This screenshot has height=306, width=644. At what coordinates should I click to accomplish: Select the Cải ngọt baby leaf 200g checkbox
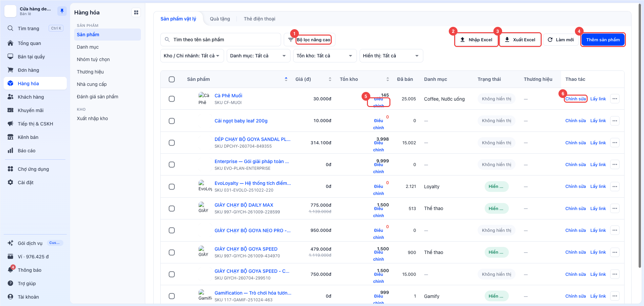pos(172,121)
